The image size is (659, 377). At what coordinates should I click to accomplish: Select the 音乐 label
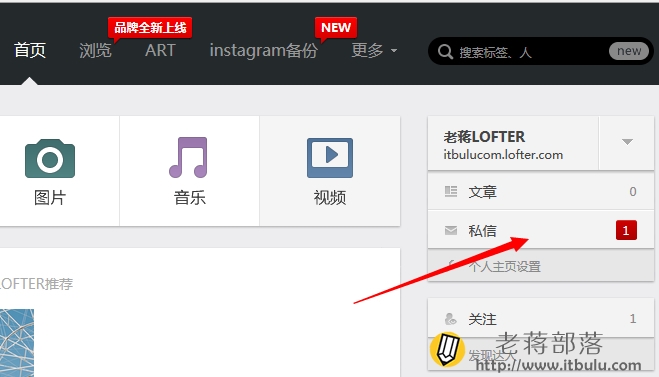(x=190, y=198)
